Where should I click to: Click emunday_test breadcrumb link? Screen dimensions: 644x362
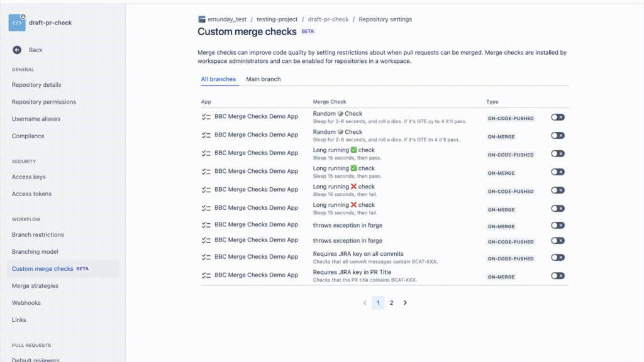click(226, 19)
